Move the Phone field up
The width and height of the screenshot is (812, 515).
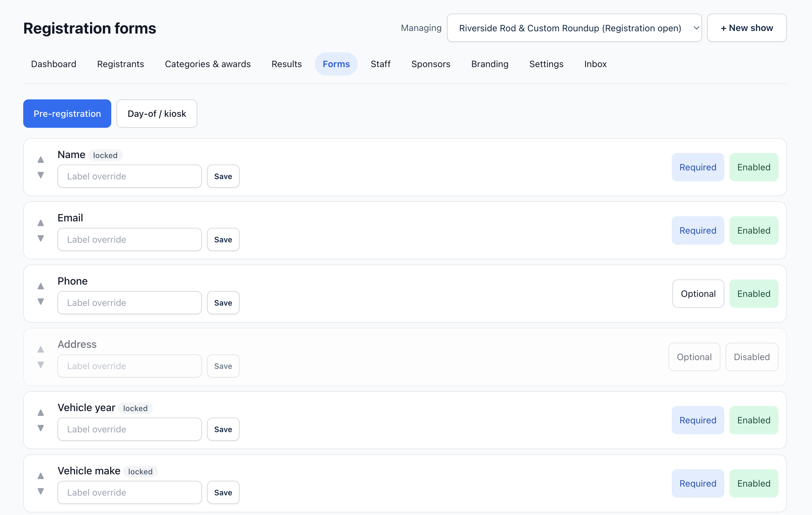(40, 286)
